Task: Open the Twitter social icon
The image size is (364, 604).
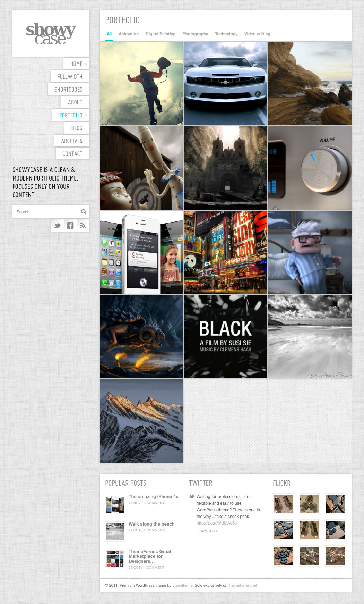Action: tap(58, 226)
